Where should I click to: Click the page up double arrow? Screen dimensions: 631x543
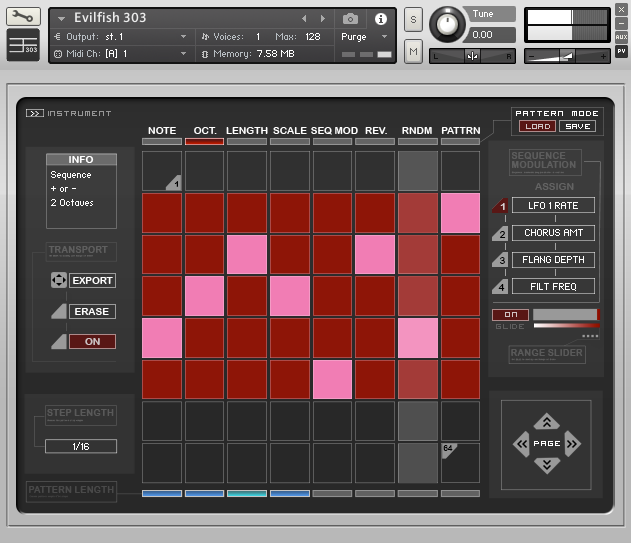(546, 422)
